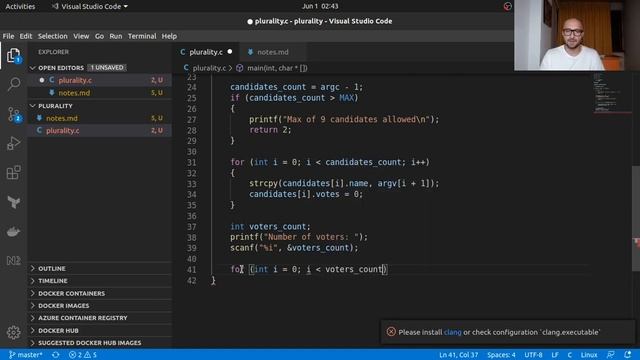640x360 pixels.
Task: Open the notifications bell icon
Action: [x=627, y=355]
